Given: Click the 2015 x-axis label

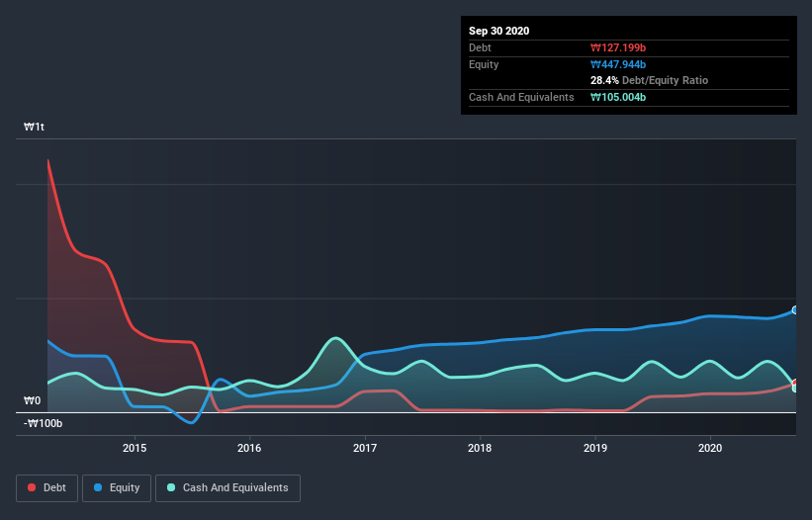Looking at the screenshot, I should 135,448.
